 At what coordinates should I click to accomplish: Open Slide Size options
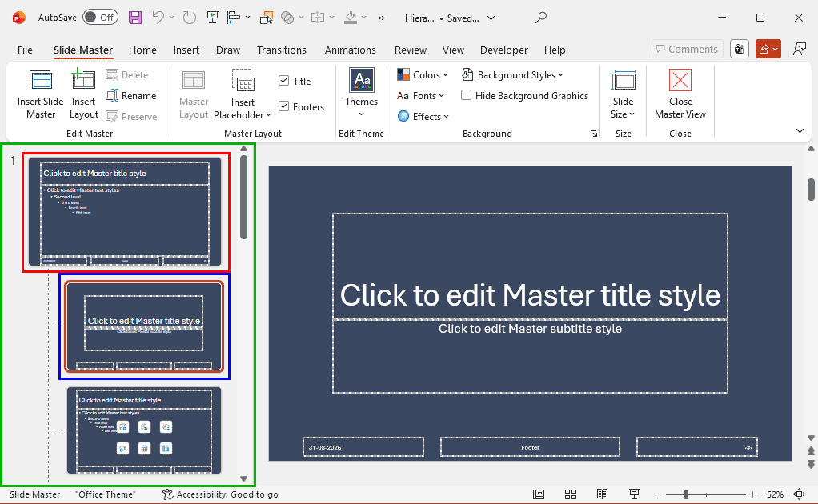[623, 94]
